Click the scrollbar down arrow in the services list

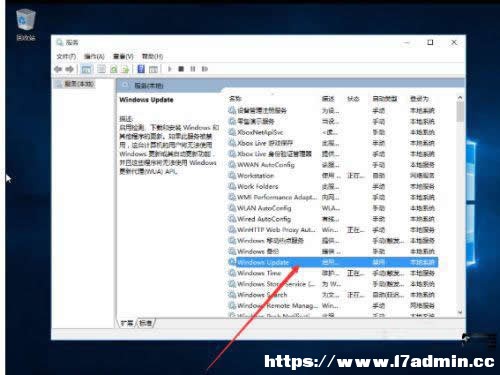[x=460, y=312]
